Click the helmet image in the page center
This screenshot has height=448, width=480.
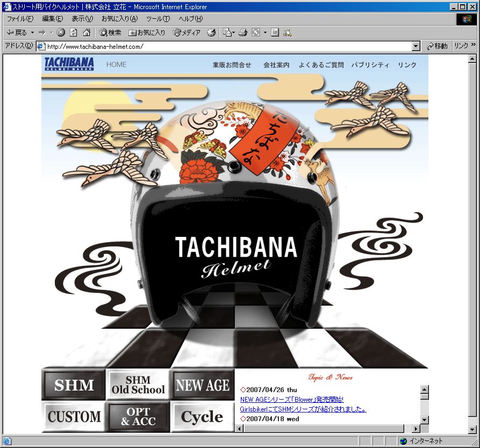tap(236, 214)
